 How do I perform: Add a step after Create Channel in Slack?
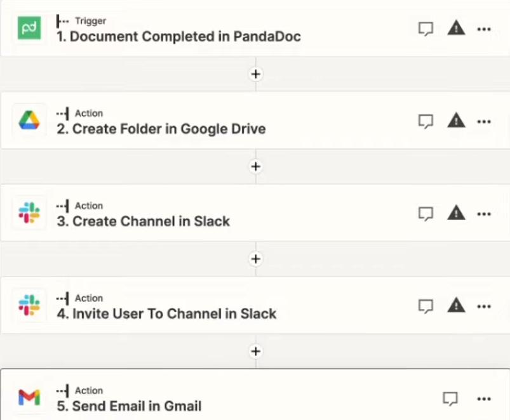(x=256, y=259)
